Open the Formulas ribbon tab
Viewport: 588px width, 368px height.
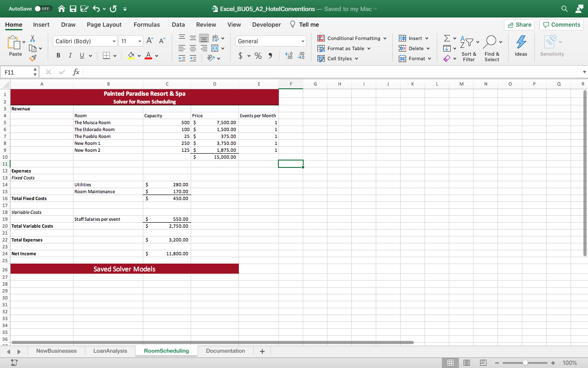pos(147,25)
